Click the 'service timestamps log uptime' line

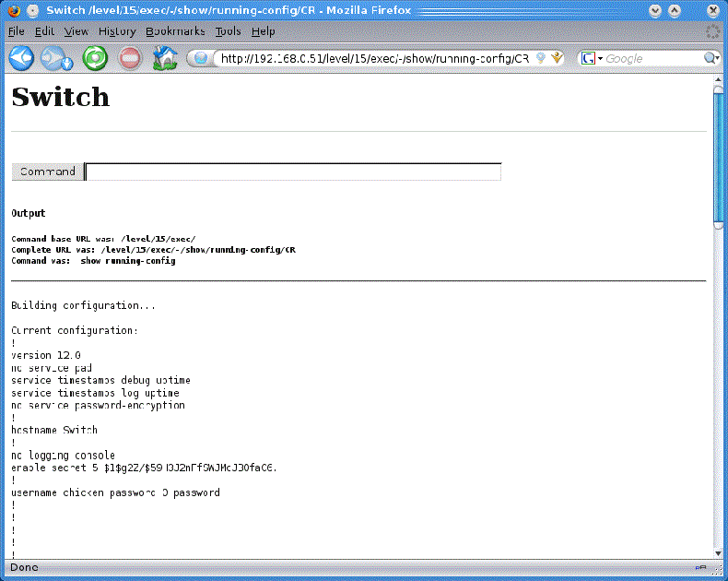[95, 393]
